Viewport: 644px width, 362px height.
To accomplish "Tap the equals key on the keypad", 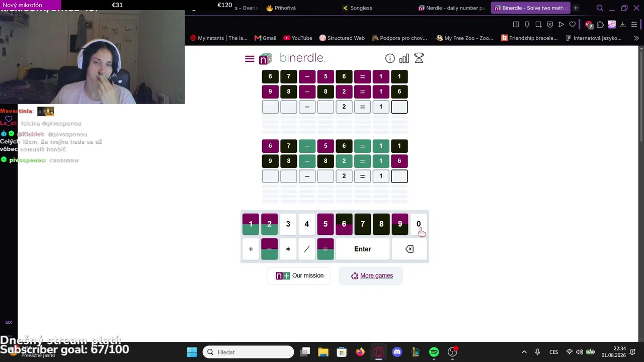I will [326, 249].
